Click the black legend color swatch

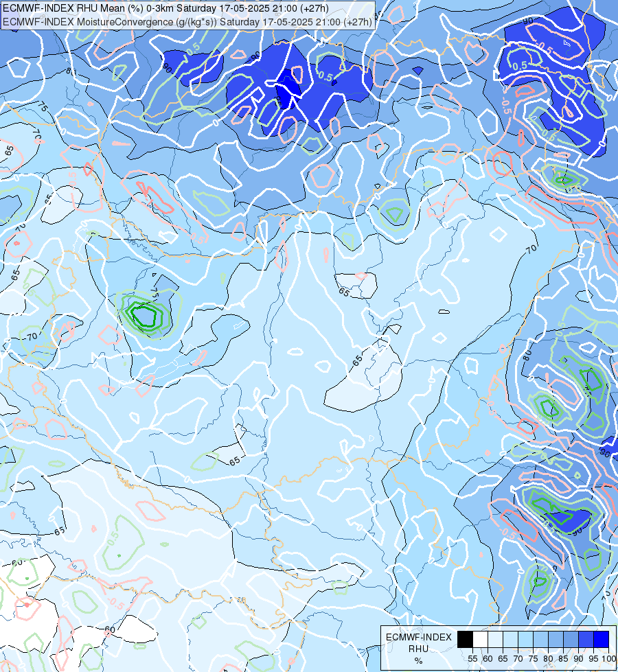[465, 639]
